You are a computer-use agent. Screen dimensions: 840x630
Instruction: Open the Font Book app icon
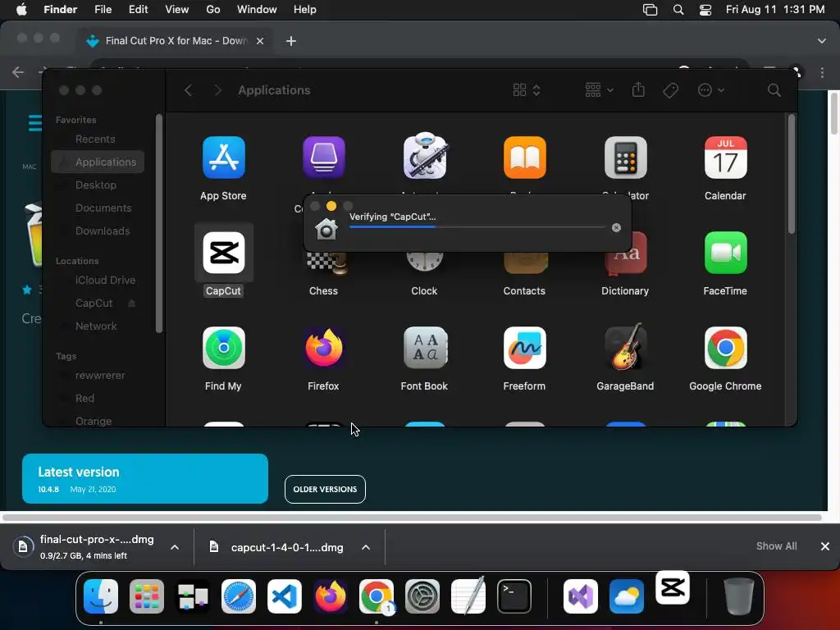[x=424, y=348]
